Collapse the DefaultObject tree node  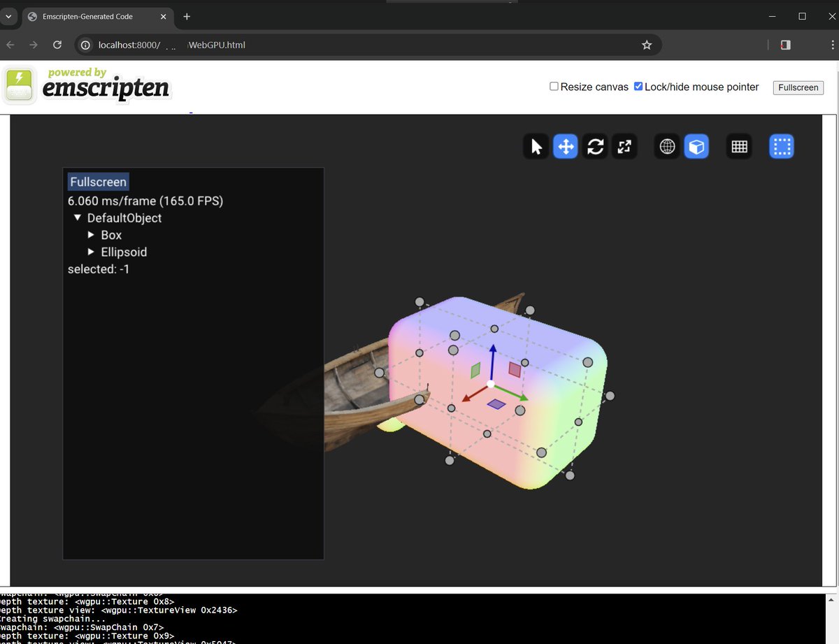click(x=77, y=218)
